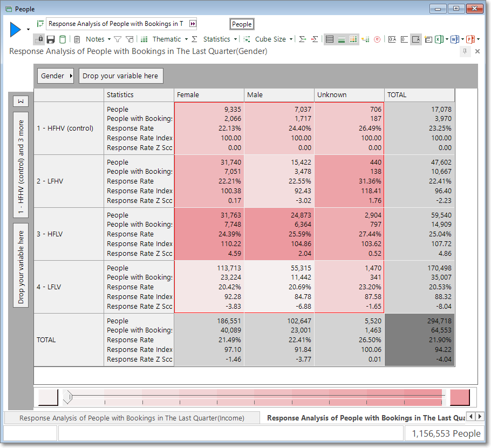Expand the Statistics dropdown

[220, 39]
